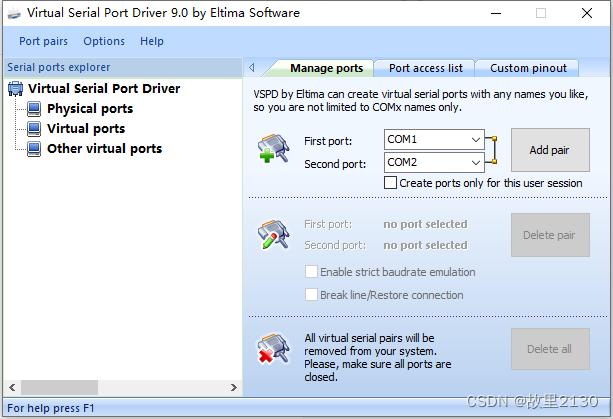613x419 pixels.
Task: Click the add pair connector icon with green plus
Action: (274, 149)
